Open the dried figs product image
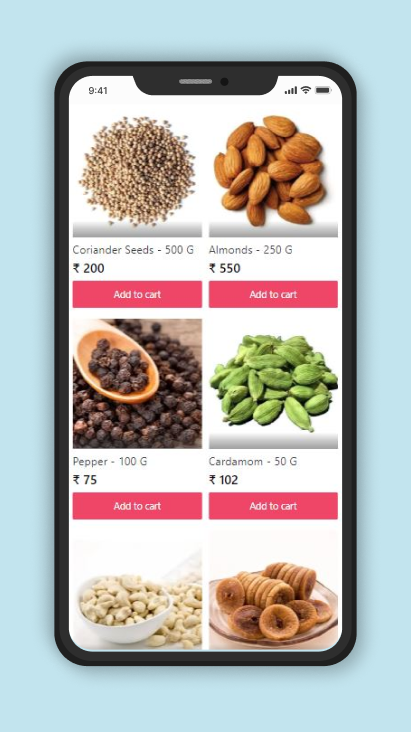The image size is (411, 732). [x=273, y=590]
